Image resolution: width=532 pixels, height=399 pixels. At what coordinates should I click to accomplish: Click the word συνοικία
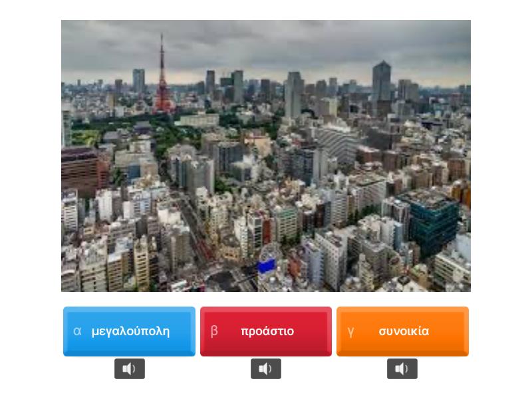pyautogui.click(x=404, y=331)
